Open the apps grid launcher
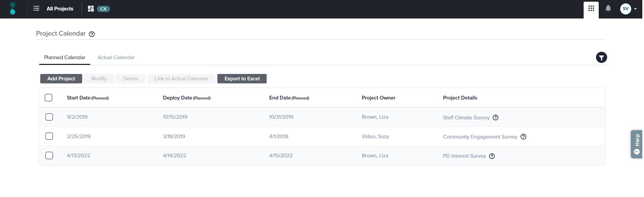Image resolution: width=644 pixels, height=197 pixels. point(591,8)
